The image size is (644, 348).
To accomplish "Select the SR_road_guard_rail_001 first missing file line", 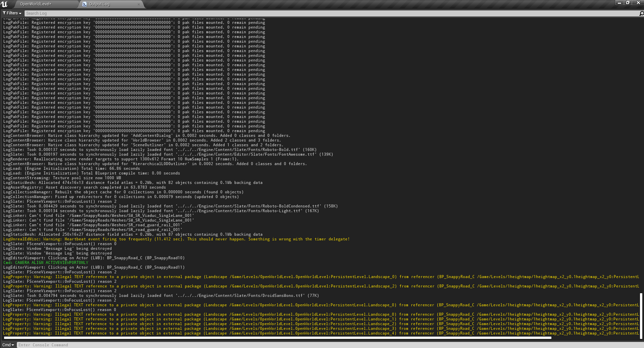I will (x=93, y=225).
